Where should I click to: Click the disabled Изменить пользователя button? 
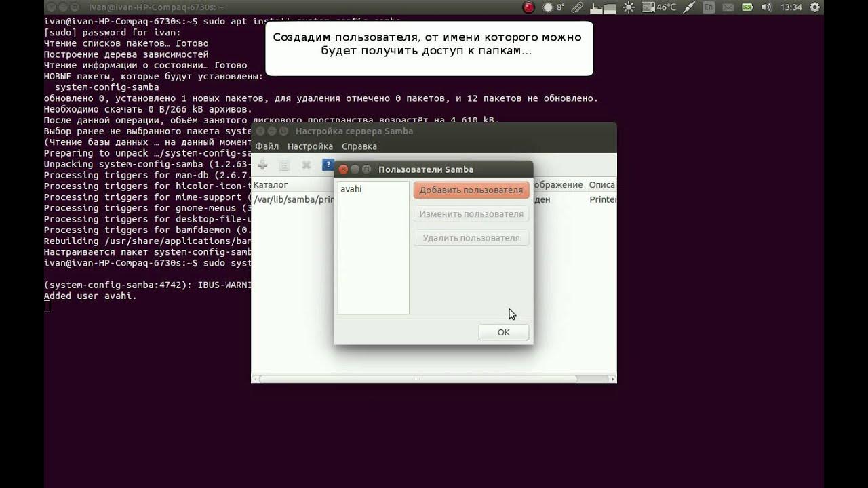(471, 214)
